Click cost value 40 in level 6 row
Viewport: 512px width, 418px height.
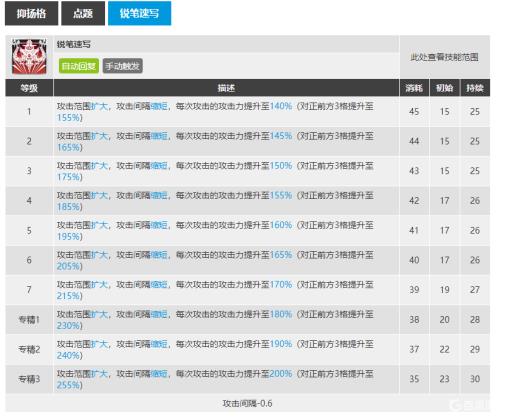414,260
